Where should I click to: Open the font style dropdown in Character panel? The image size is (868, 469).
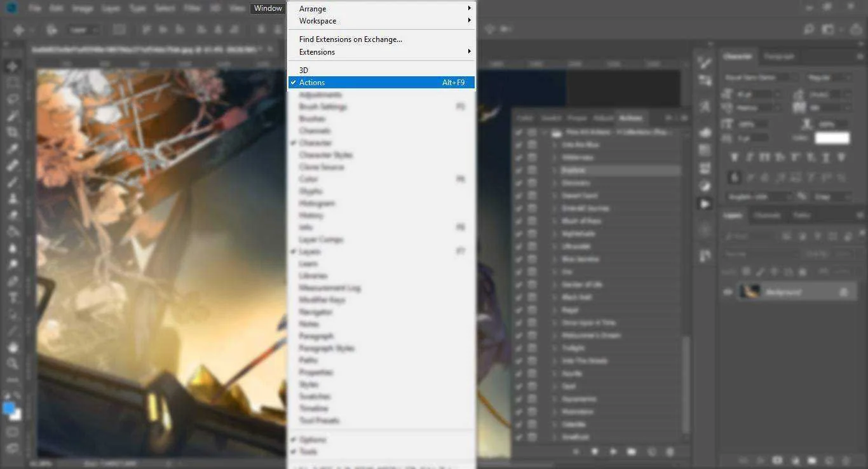click(x=828, y=78)
